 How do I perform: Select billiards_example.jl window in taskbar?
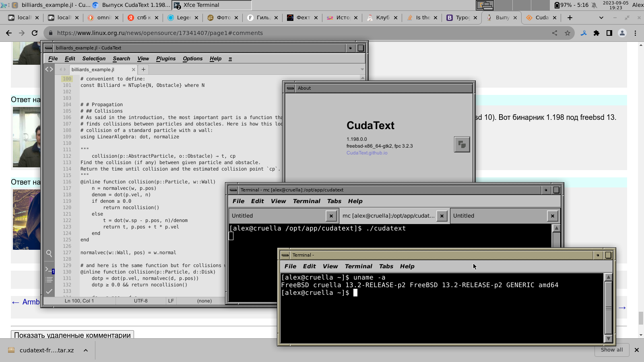[50, 5]
